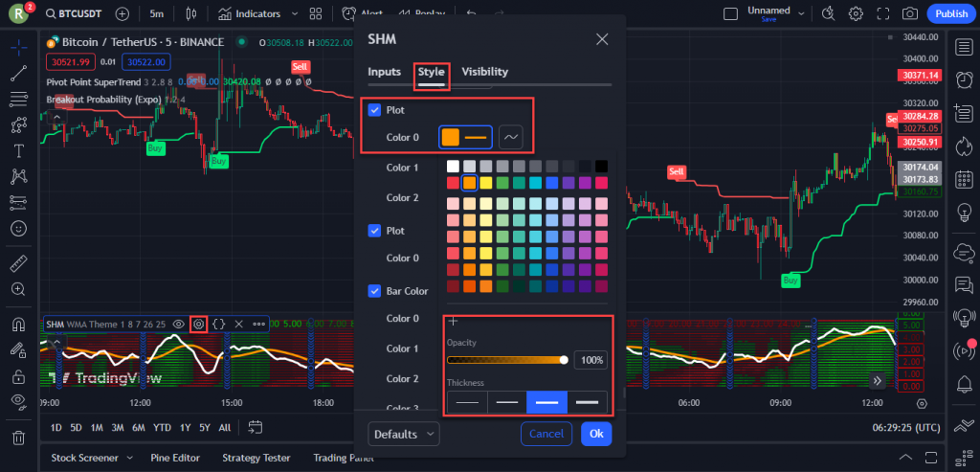Select the thickest line thickness option
The image size is (980, 472).
(x=587, y=402)
